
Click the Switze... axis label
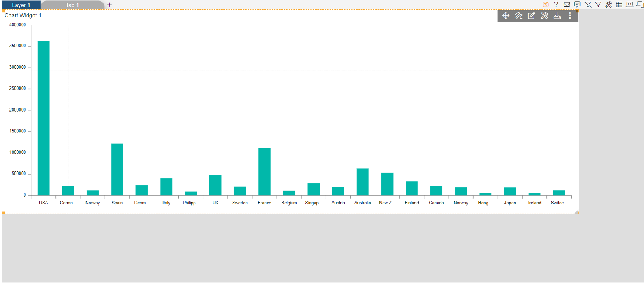pyautogui.click(x=559, y=203)
